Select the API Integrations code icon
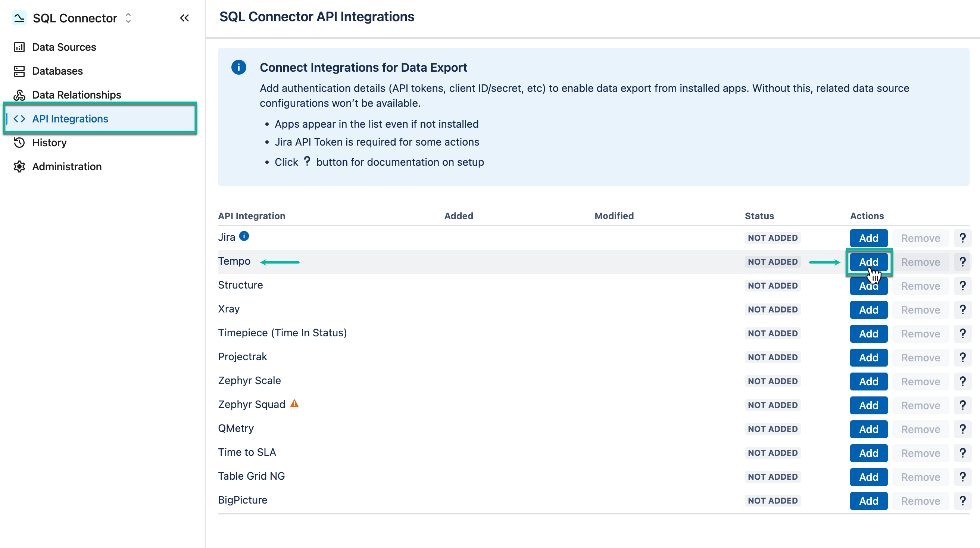The height and width of the screenshot is (548, 980). 20,118
